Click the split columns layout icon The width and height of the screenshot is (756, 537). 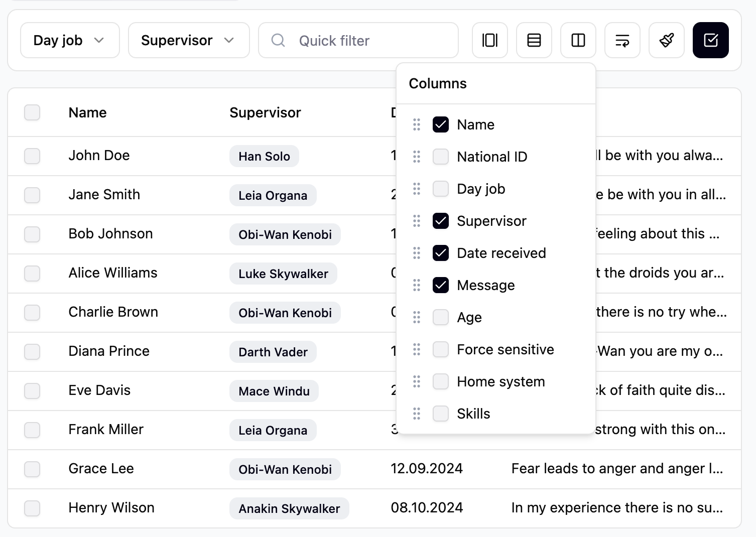[578, 40]
